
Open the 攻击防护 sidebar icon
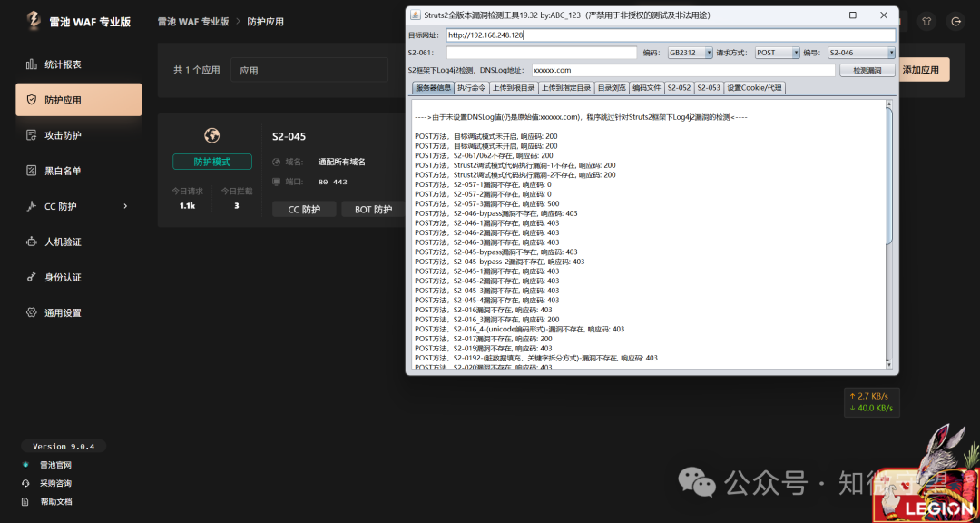coord(31,135)
